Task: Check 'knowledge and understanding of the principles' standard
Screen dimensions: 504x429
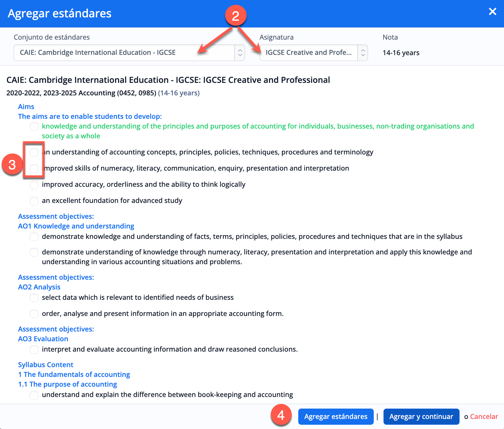Action: 34,126
